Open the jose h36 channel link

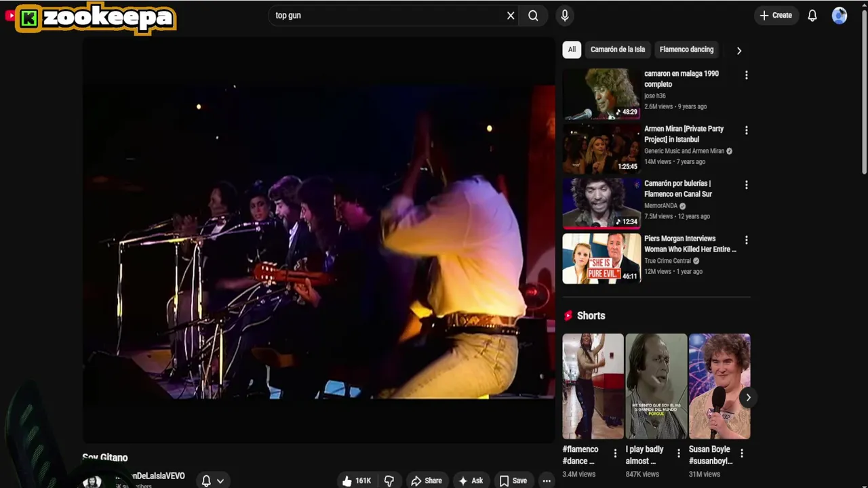click(655, 96)
